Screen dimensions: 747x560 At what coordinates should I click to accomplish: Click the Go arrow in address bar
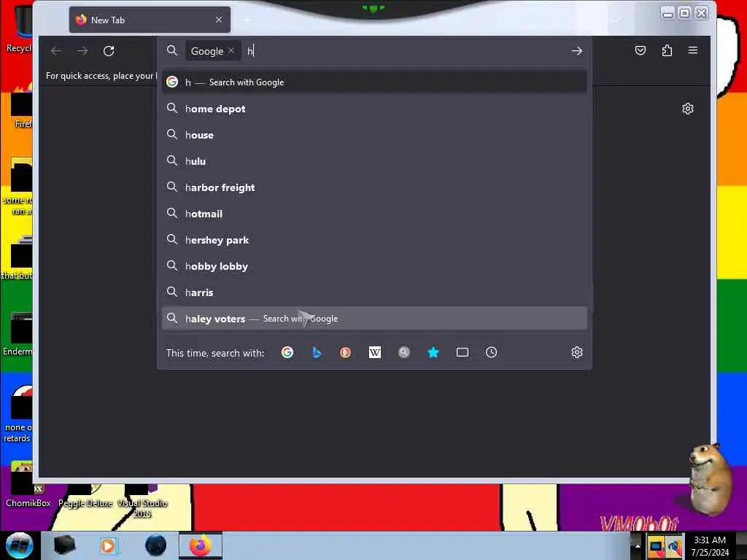coord(577,51)
